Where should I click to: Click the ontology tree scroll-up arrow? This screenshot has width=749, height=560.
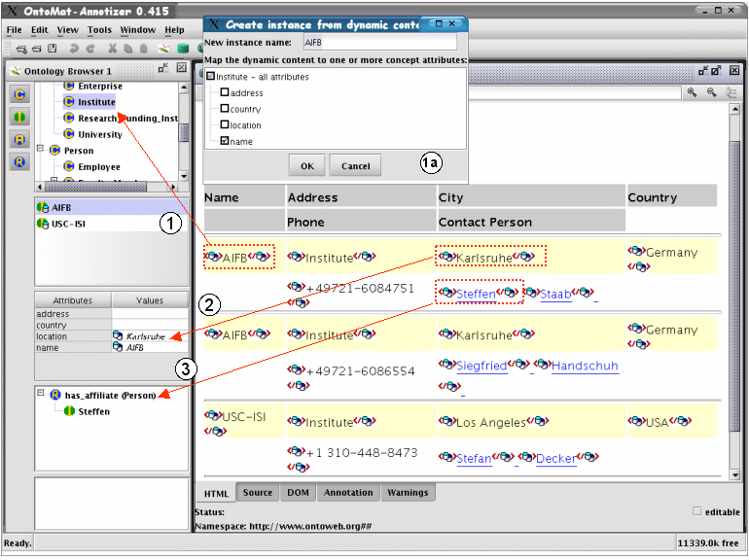[x=184, y=87]
